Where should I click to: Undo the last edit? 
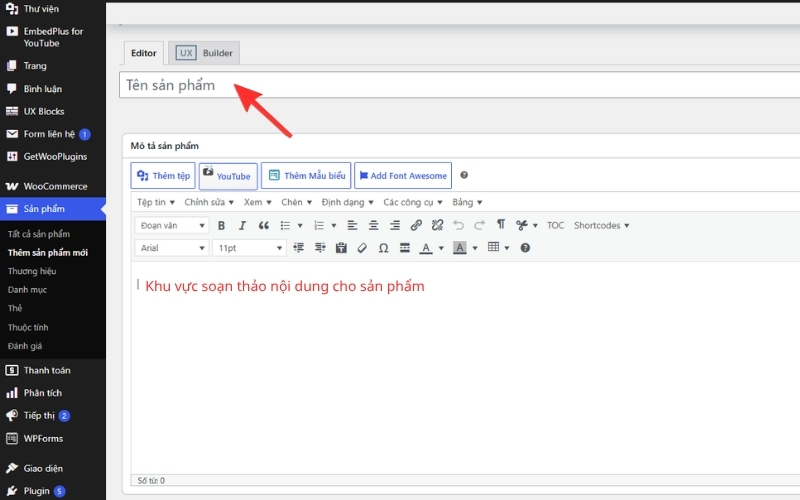pyautogui.click(x=458, y=226)
